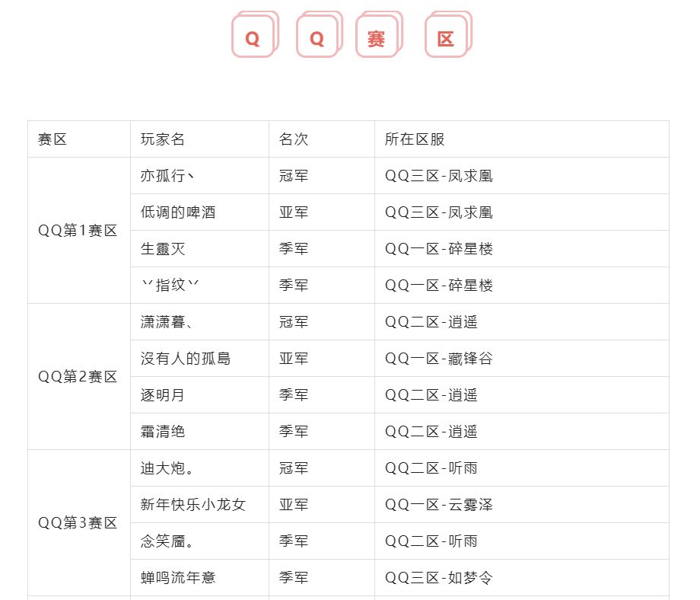This screenshot has width=700, height=600.
Task: Click QQ二区-逍遥 in 霜清绝 row
Action: [x=431, y=432]
